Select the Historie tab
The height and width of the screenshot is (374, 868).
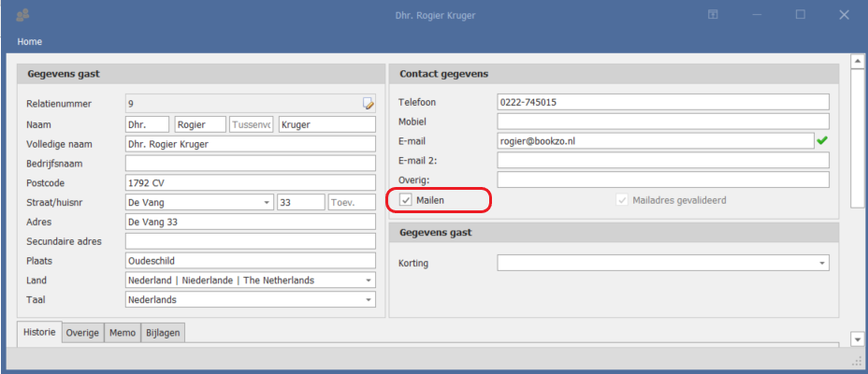[39, 333]
